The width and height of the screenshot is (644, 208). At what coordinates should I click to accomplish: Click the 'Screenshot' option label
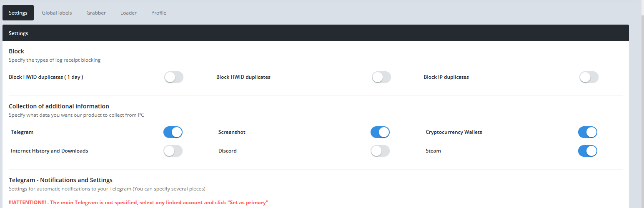click(x=232, y=132)
